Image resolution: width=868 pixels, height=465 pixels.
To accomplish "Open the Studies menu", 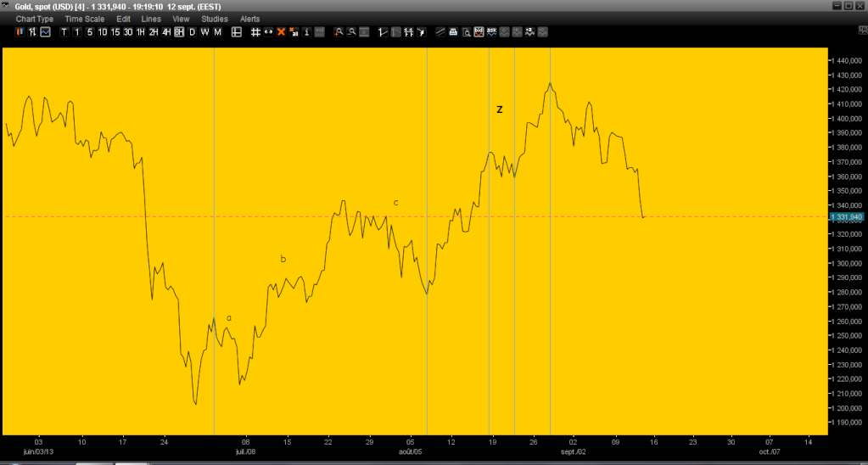I will pos(214,19).
